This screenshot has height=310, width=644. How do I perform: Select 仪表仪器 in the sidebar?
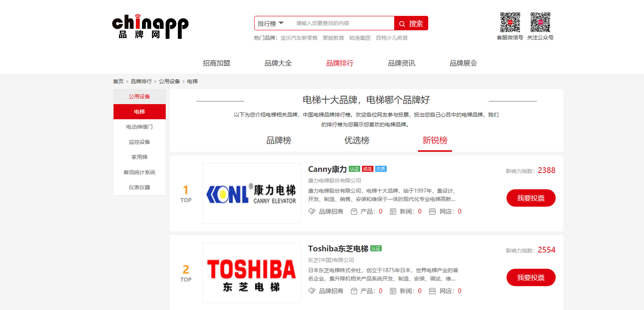[140, 187]
